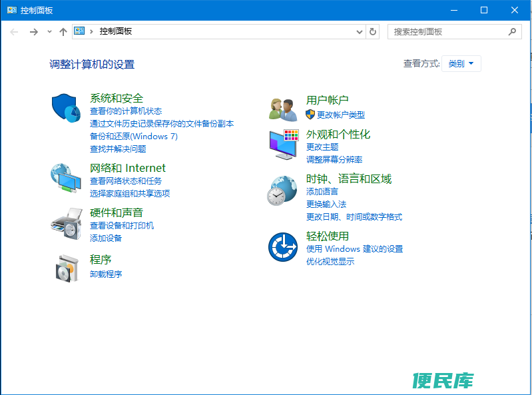Open 选择家庭组和共享选项 link
This screenshot has width=532, height=395.
pos(130,193)
